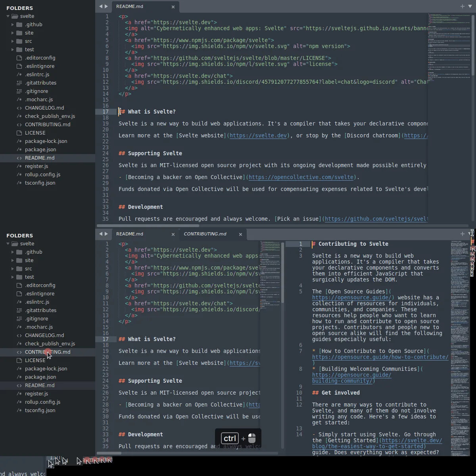476x476 pixels.
Task: Go to next tab using lower window right arrow
Action: (106, 234)
